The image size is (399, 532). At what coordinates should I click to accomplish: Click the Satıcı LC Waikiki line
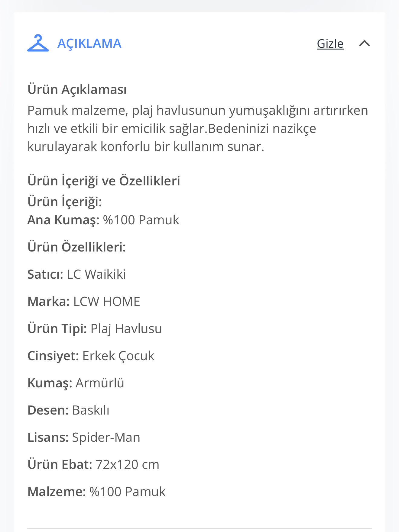tap(77, 274)
